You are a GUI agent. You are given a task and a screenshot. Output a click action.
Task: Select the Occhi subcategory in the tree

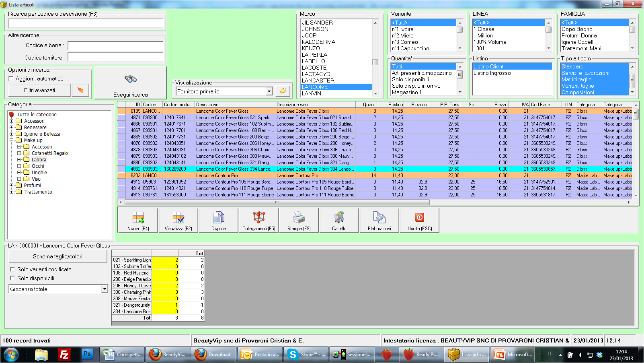(38, 166)
